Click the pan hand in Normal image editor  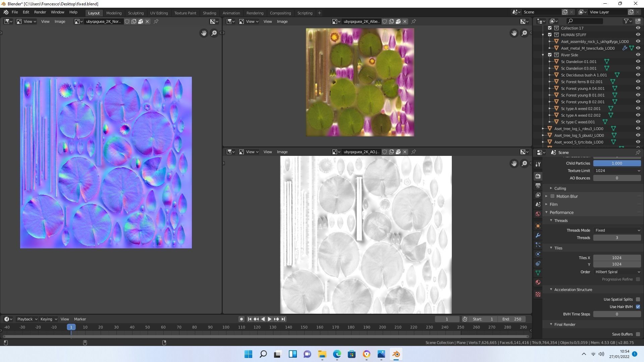click(204, 33)
